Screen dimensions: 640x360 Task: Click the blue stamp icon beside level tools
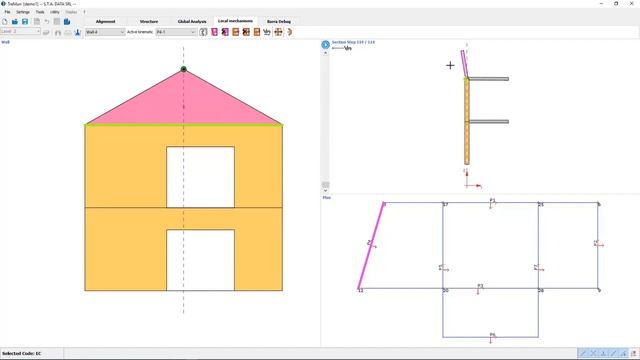tap(78, 32)
